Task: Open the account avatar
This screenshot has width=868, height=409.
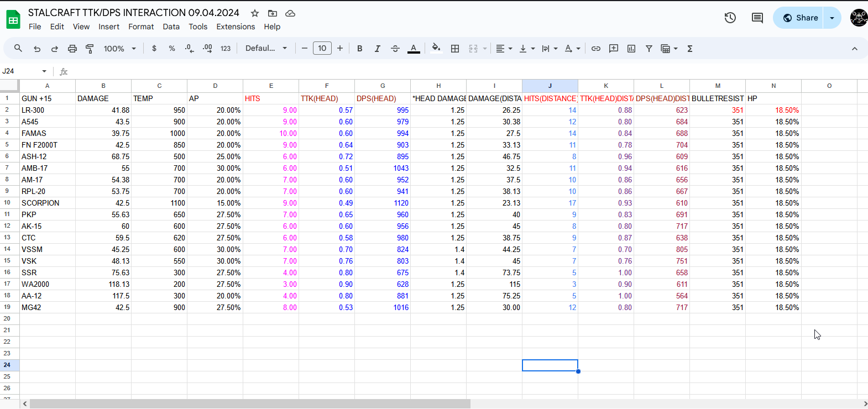Action: (x=859, y=18)
